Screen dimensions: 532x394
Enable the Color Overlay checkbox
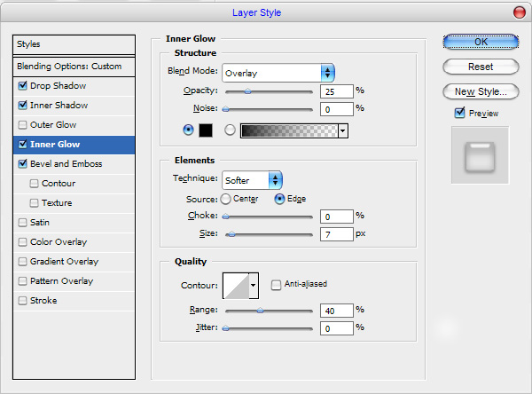22,242
